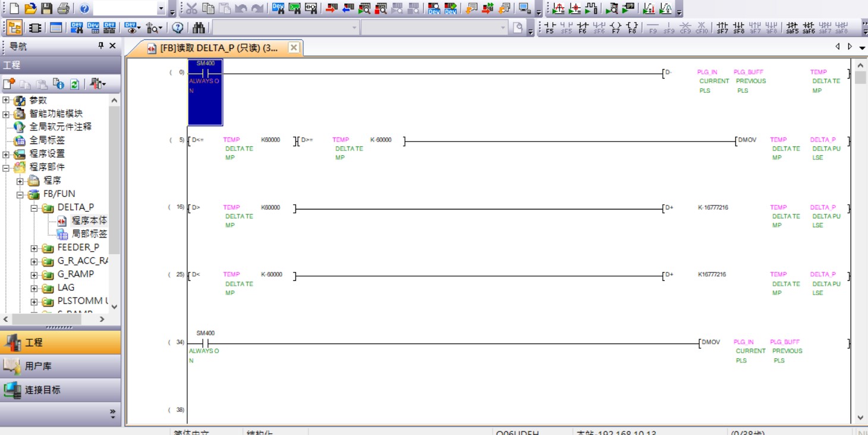Toggle the project tree view button

point(15,28)
